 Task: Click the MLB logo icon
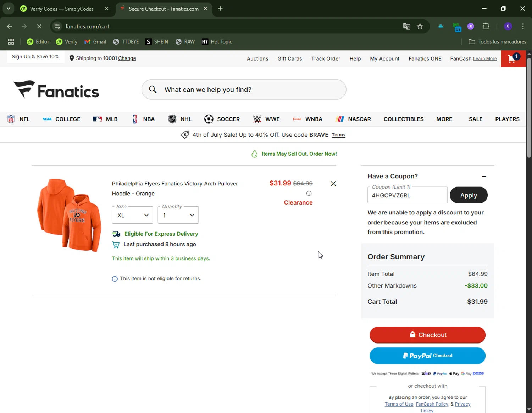[97, 119]
